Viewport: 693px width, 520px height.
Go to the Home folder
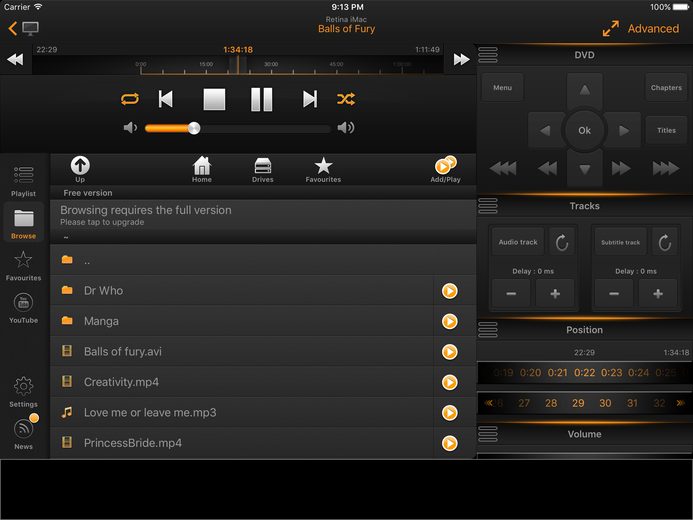(202, 169)
